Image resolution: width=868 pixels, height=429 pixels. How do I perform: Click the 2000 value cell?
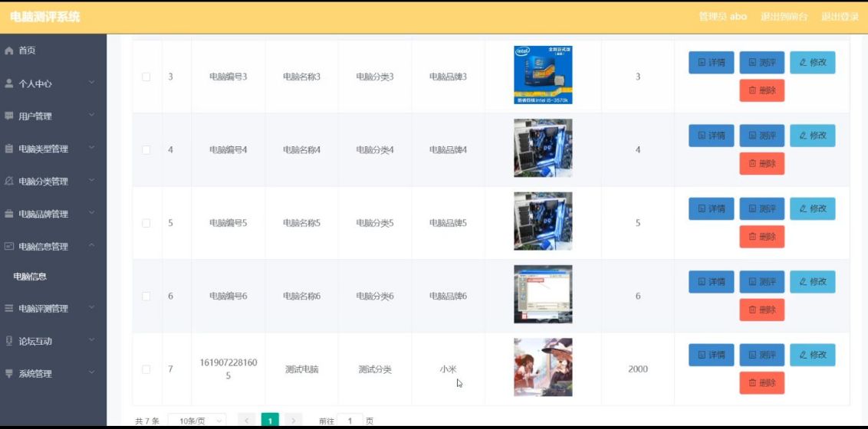[x=638, y=369]
